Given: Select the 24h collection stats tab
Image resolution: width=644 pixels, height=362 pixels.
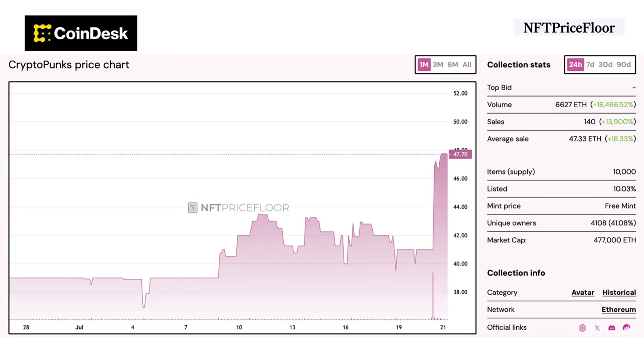Looking at the screenshot, I should [576, 65].
